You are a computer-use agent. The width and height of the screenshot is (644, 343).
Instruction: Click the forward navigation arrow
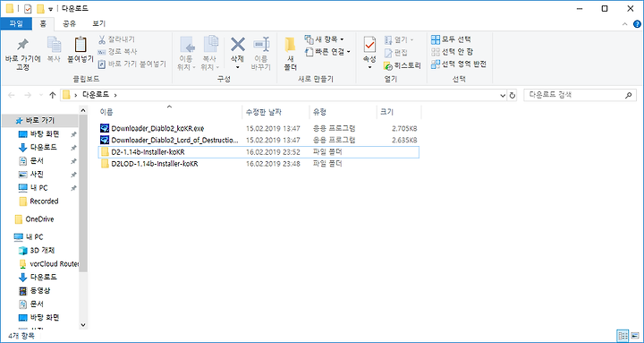point(28,95)
